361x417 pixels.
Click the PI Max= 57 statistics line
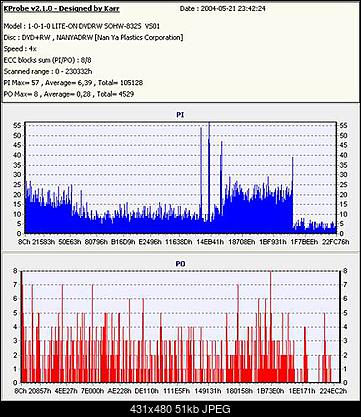[73, 83]
